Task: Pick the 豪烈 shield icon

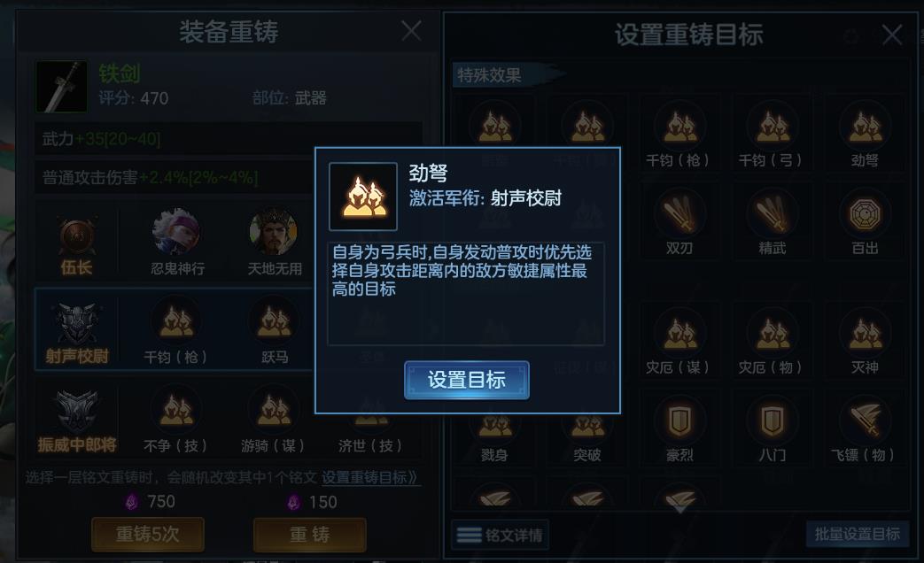Action: pos(679,420)
